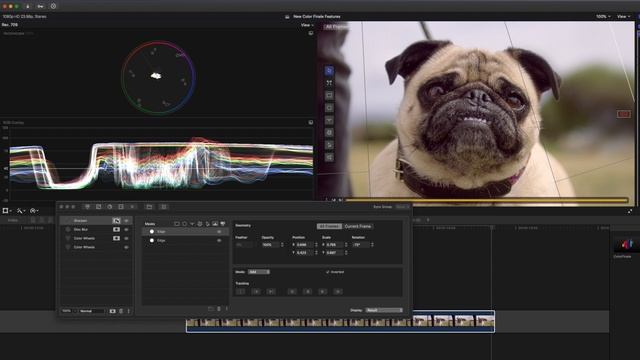Add a rectangle mask in Masks header
640x360 pixels.
(x=177, y=224)
